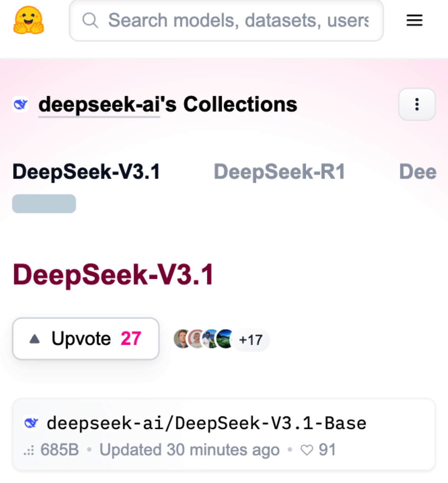Viewport: 448px width, 483px height.
Task: Upvote the DeepSeek-V3.1 collection
Action: (86, 338)
